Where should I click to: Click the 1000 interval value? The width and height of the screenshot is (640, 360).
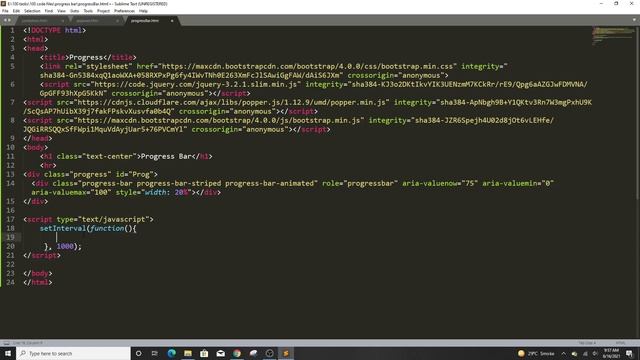(65, 246)
